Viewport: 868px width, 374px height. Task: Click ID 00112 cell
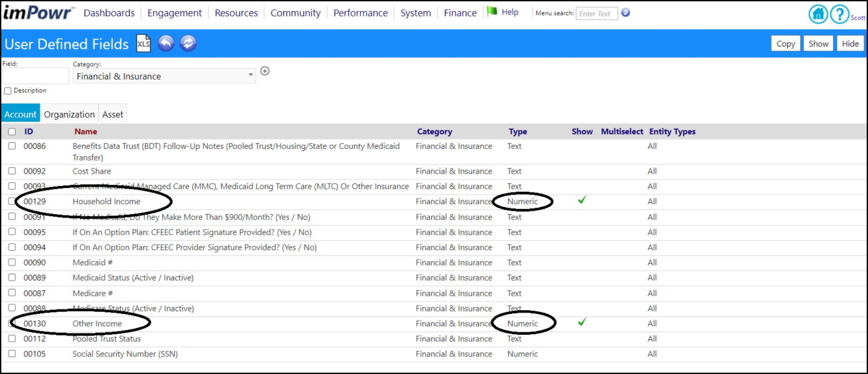35,339
